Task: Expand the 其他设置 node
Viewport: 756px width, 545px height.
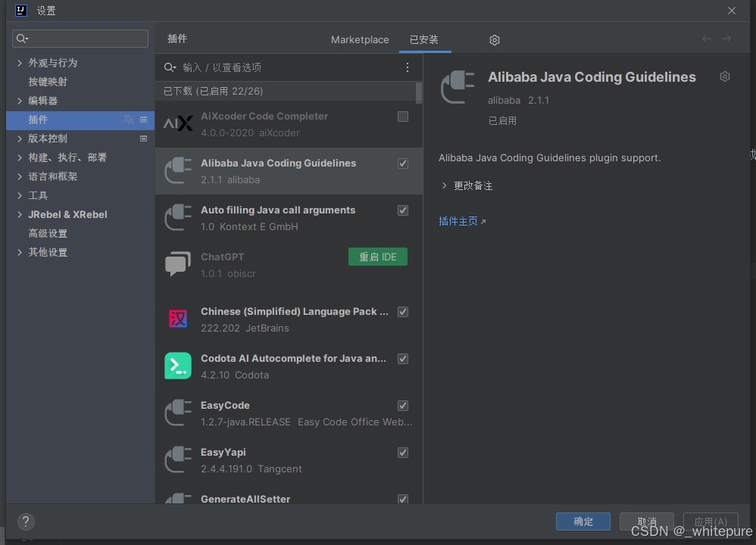Action: click(x=19, y=252)
